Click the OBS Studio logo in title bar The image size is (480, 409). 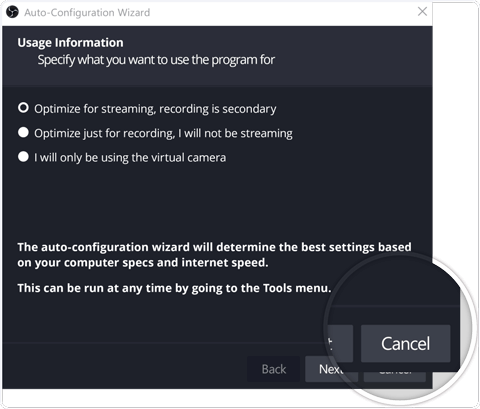[12, 12]
